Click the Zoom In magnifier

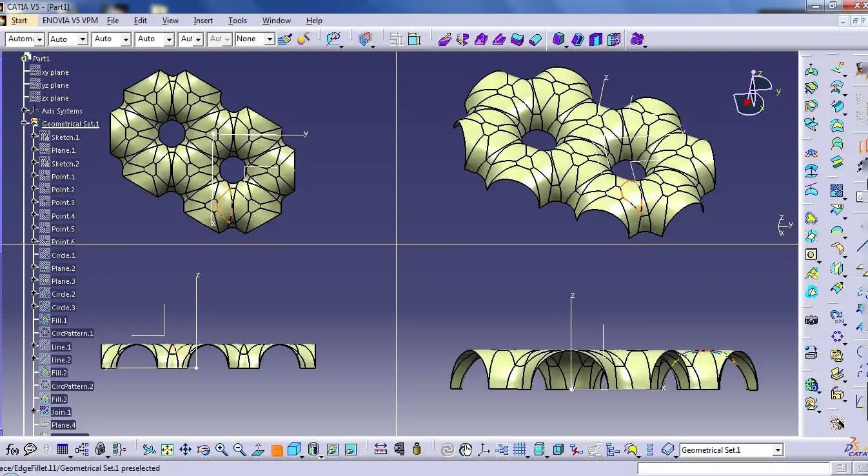221,450
